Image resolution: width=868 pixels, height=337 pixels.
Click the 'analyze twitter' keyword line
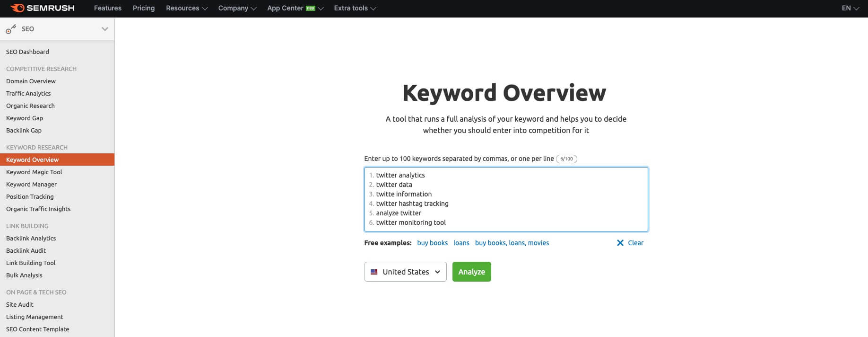pyautogui.click(x=399, y=213)
